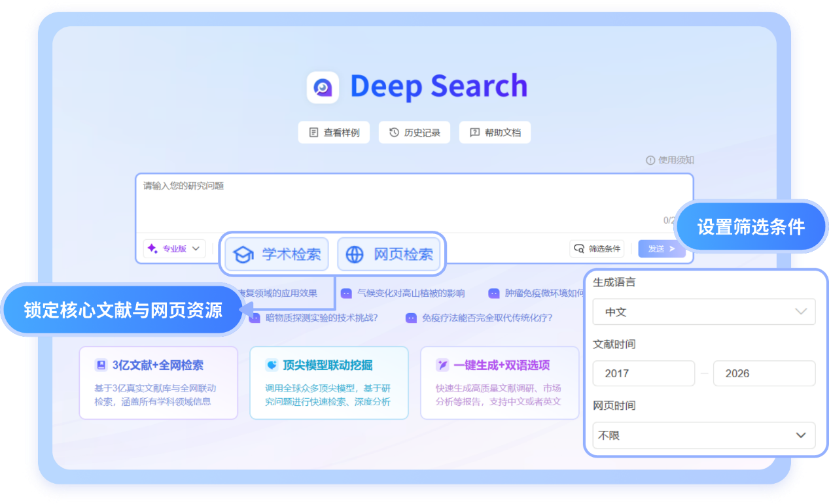Click the 2017 literature start year field

point(643,373)
